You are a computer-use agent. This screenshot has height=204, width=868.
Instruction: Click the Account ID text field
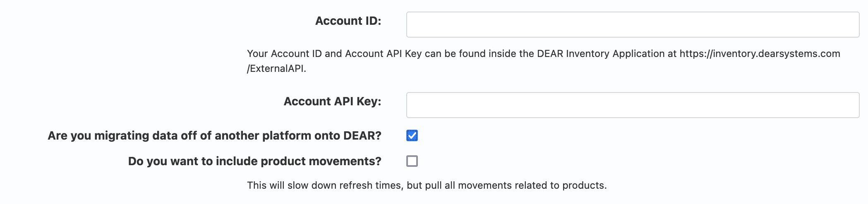tap(633, 25)
